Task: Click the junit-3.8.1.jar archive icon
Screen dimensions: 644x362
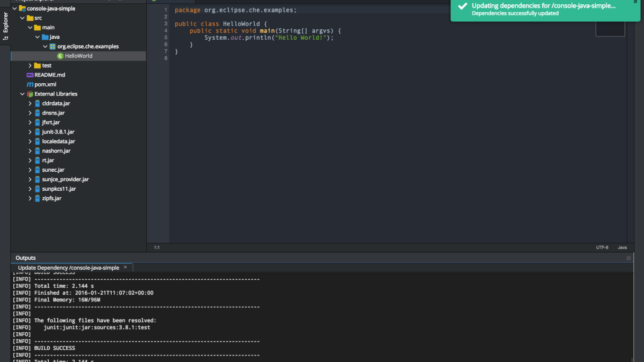Action: [x=37, y=132]
